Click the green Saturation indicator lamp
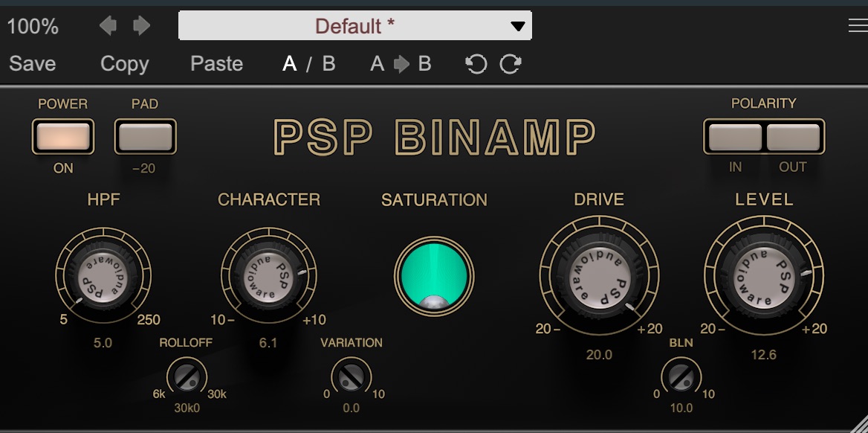This screenshot has width=868, height=433. pos(434,276)
